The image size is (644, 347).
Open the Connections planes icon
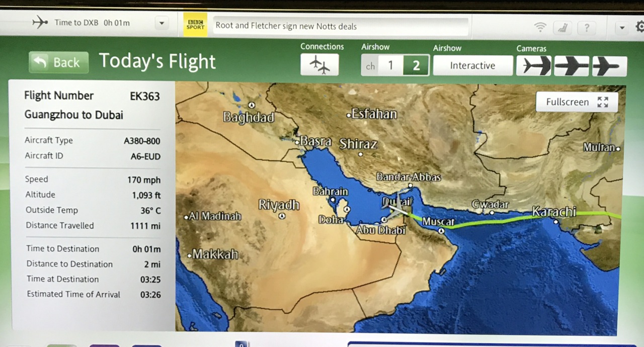[x=319, y=64]
